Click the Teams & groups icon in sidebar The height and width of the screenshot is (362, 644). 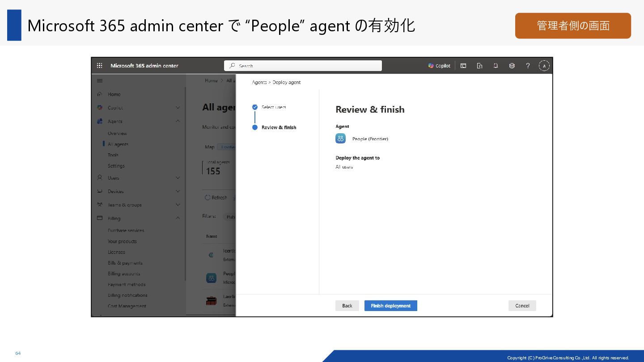[x=100, y=205]
